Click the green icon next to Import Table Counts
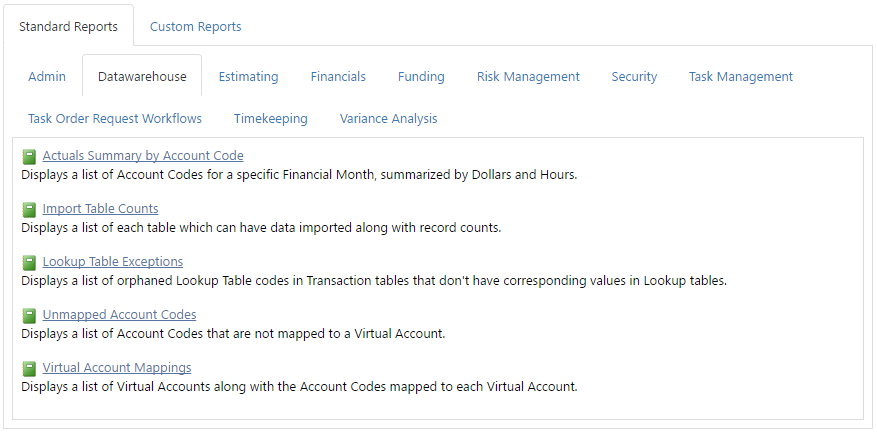Image resolution: width=877 pixels, height=433 pixels. [x=29, y=210]
